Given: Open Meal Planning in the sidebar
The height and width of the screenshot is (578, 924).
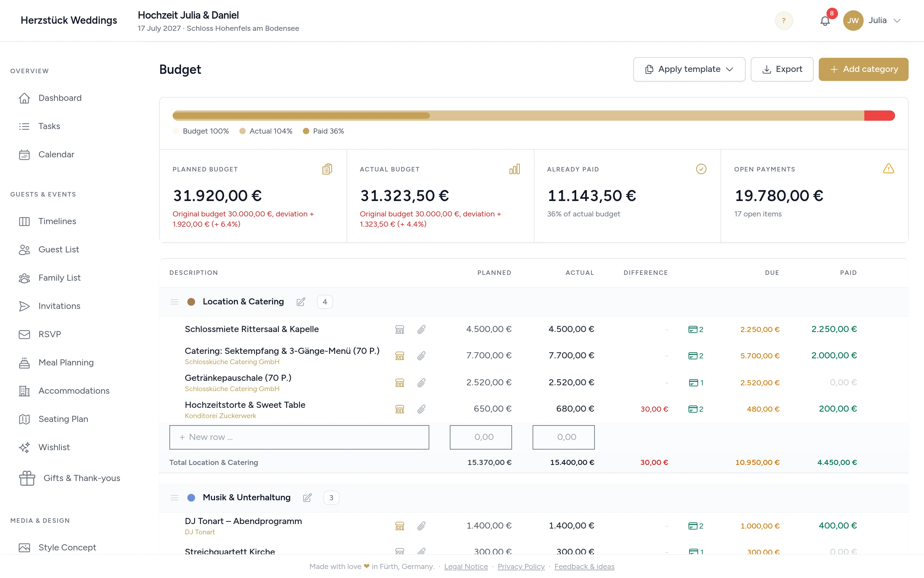Looking at the screenshot, I should click(66, 363).
